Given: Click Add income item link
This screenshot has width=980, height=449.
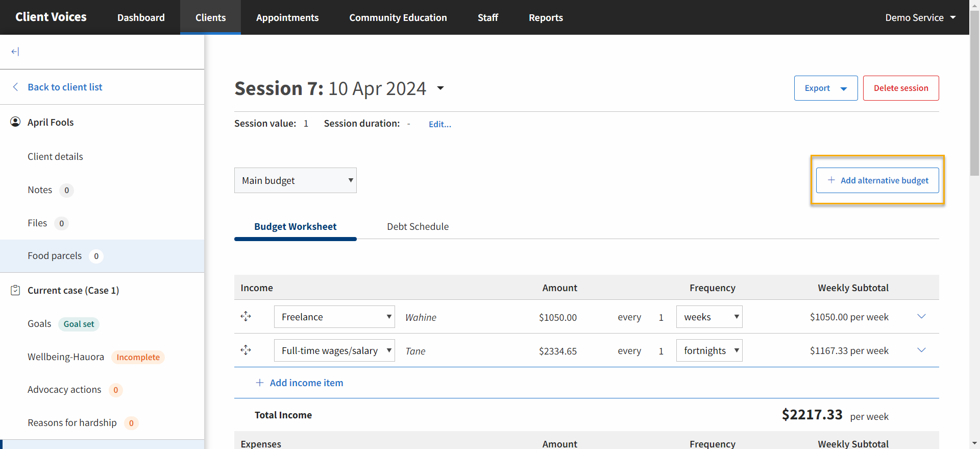Looking at the screenshot, I should coord(306,383).
